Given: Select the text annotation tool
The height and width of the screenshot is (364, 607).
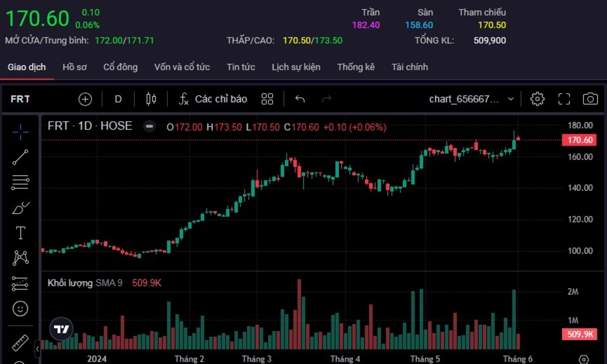Looking at the screenshot, I should pyautogui.click(x=20, y=233).
